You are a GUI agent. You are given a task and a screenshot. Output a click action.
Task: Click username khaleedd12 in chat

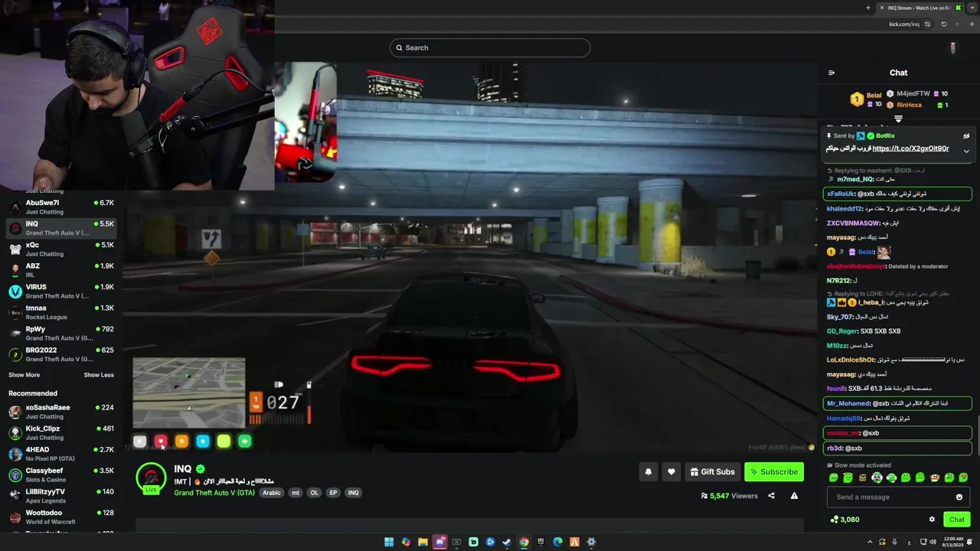pos(844,208)
